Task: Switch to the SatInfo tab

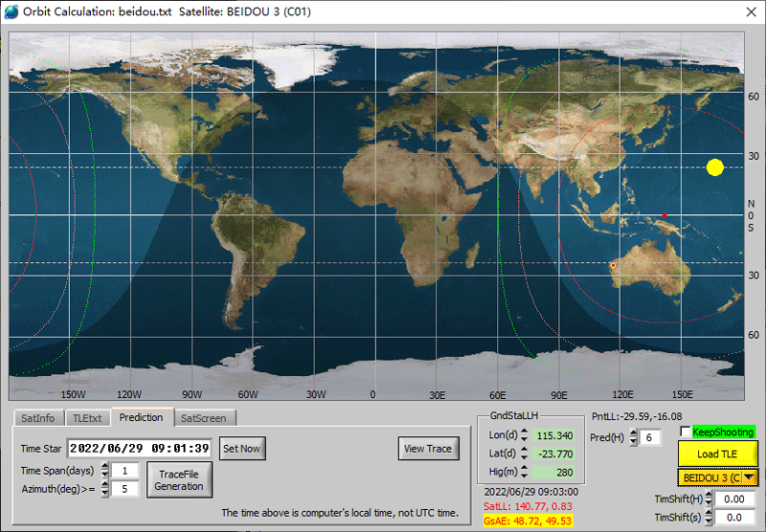Action: click(37, 418)
